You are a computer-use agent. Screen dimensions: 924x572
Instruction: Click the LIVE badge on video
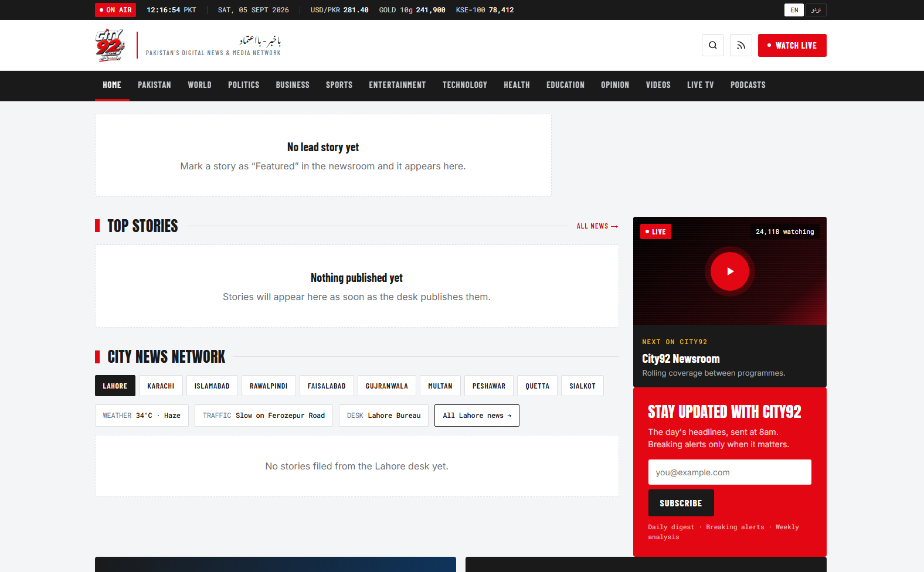655,231
